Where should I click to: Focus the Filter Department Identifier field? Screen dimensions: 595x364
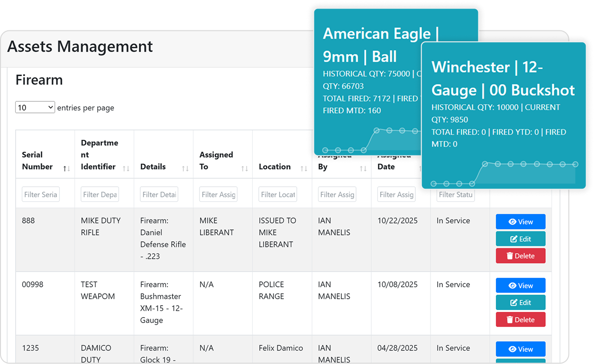click(100, 194)
